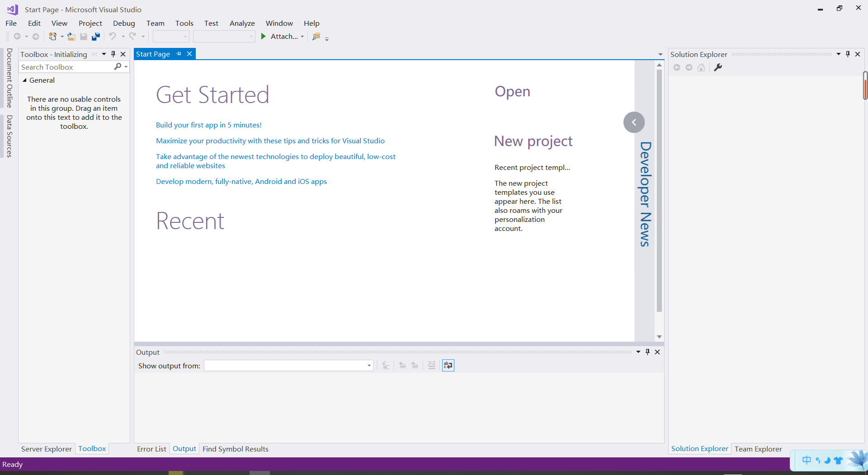Click the Navigate Backward toolbar icon
The height and width of the screenshot is (475, 868).
pyautogui.click(x=17, y=37)
